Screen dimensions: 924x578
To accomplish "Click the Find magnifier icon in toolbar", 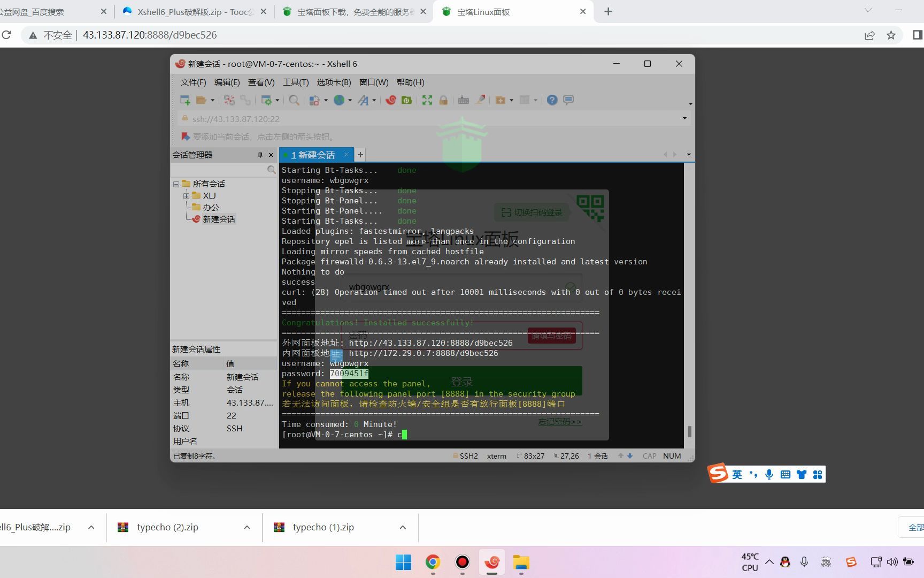I will coord(294,100).
